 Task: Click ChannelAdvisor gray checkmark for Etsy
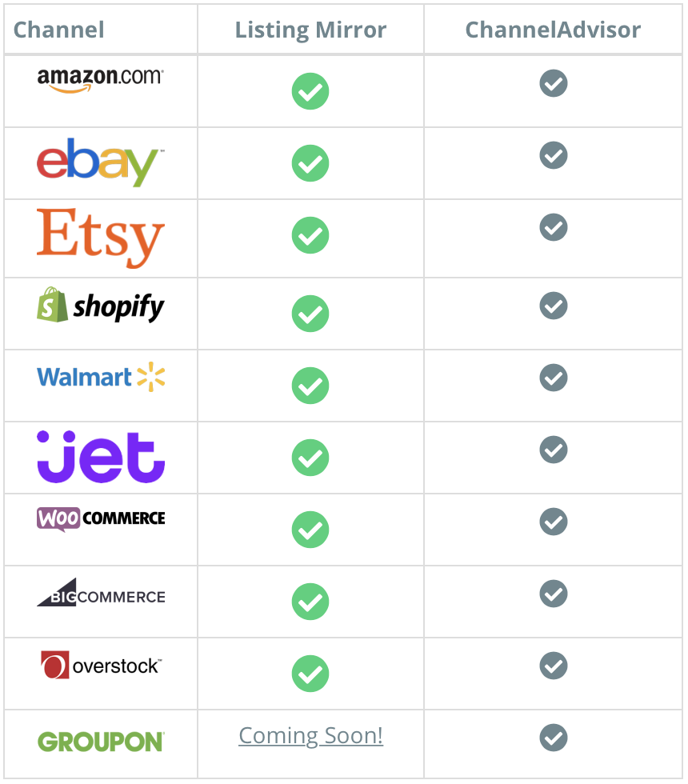pos(554,227)
